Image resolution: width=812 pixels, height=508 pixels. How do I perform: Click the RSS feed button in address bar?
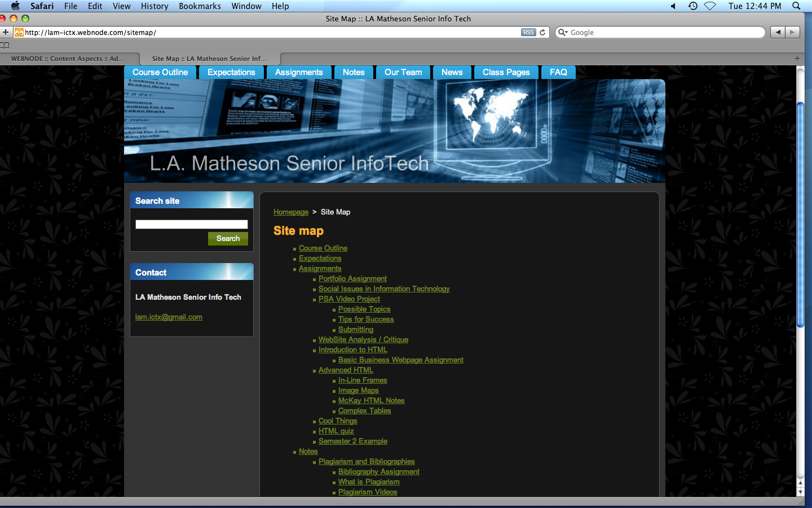pos(528,33)
